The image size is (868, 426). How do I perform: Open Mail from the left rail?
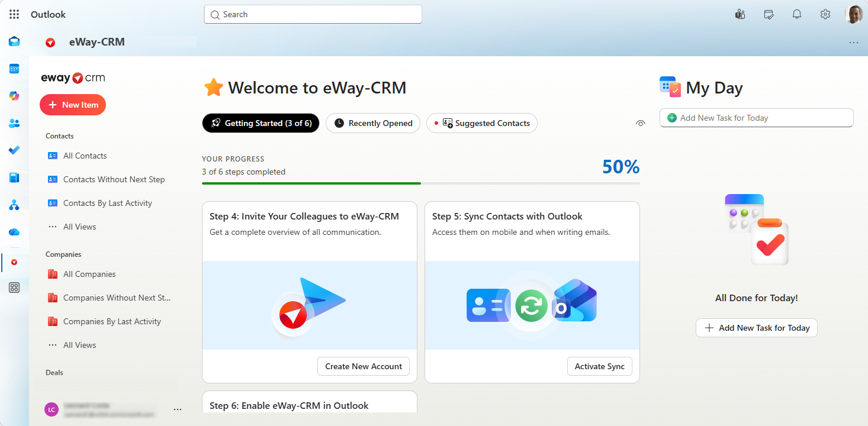point(14,41)
